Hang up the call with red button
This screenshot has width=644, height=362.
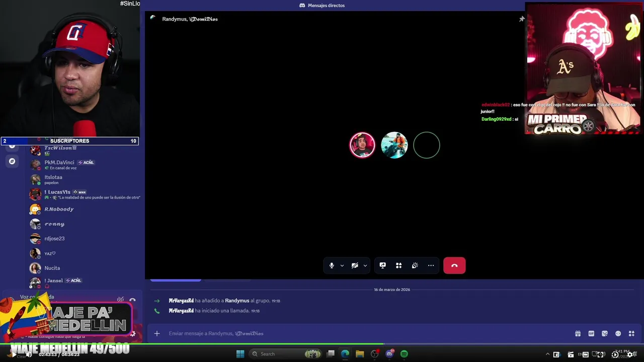[454, 265]
